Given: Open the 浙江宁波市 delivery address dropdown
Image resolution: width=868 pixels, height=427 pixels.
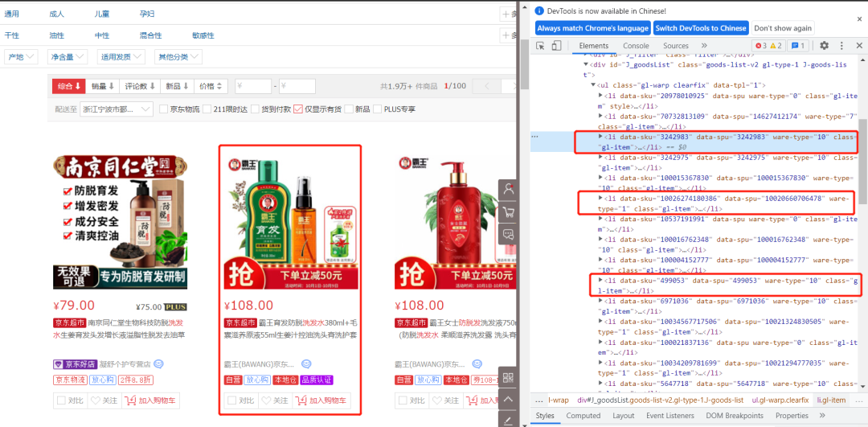Looking at the screenshot, I should pos(117,109).
